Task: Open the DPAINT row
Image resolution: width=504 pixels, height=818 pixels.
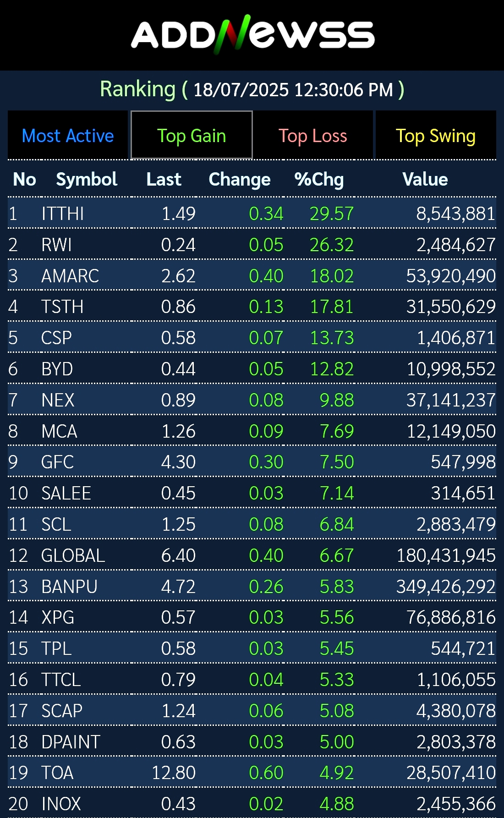Action: (71, 742)
